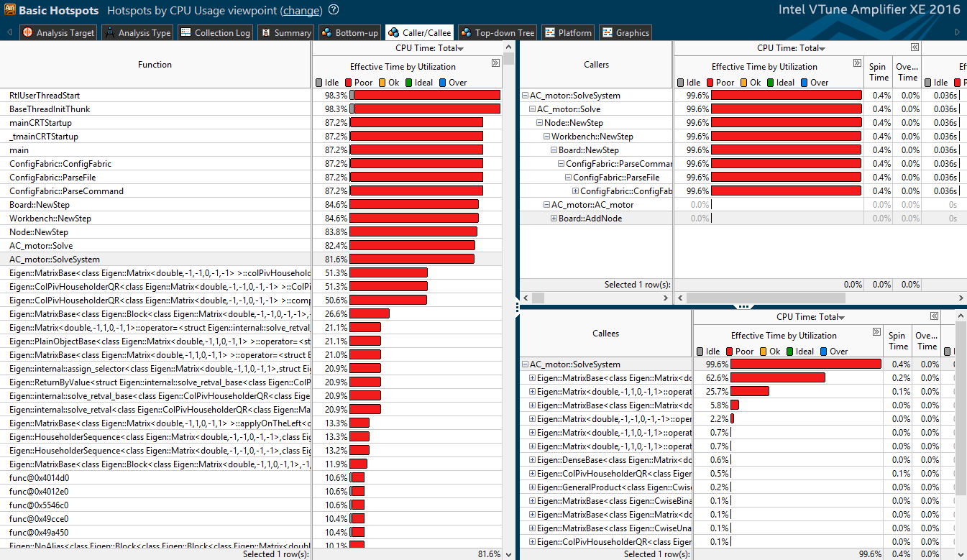Collapse the CPU Time group in Callers pane

(915, 47)
